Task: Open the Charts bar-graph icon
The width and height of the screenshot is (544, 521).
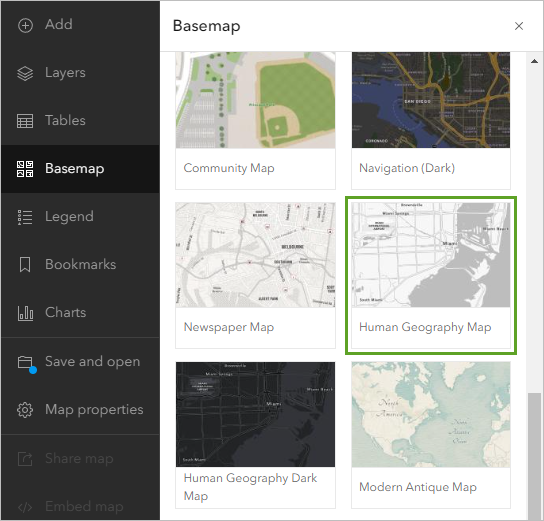Action: click(x=25, y=313)
